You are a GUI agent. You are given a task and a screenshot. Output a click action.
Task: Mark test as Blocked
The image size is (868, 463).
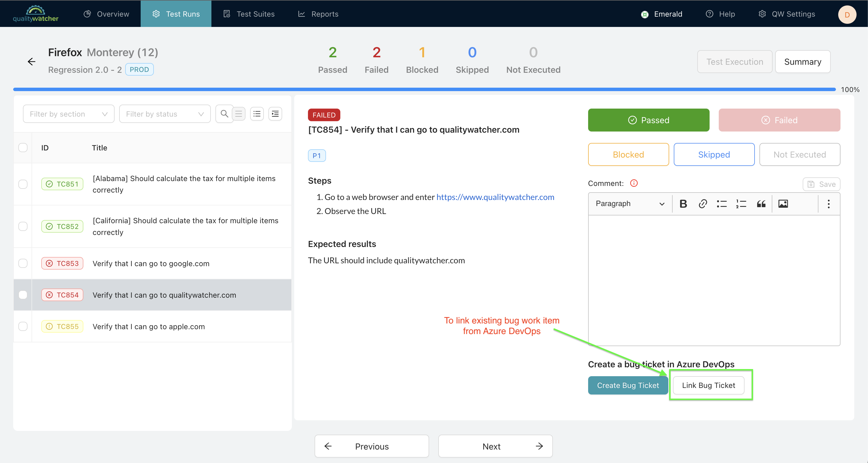pyautogui.click(x=629, y=154)
